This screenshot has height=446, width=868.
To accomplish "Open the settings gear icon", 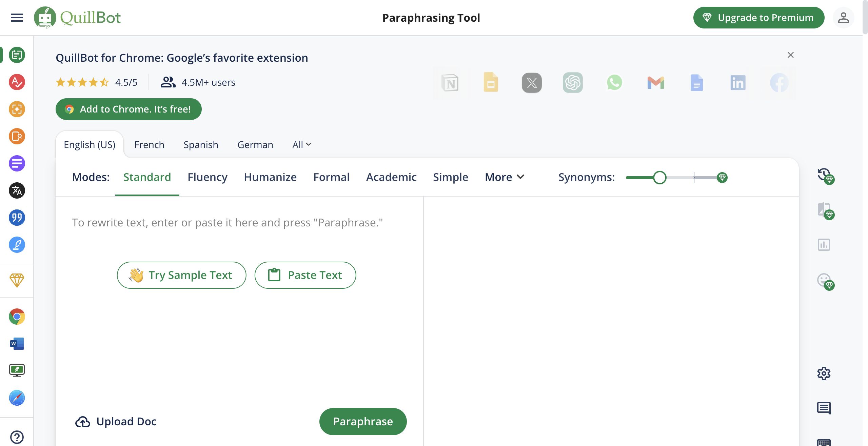I will coord(824,373).
